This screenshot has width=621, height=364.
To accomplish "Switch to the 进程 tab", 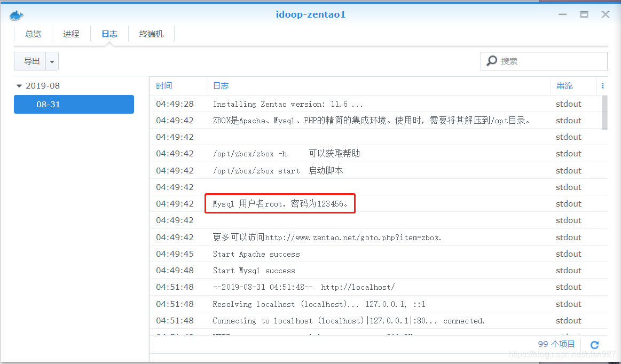I will pyautogui.click(x=72, y=34).
